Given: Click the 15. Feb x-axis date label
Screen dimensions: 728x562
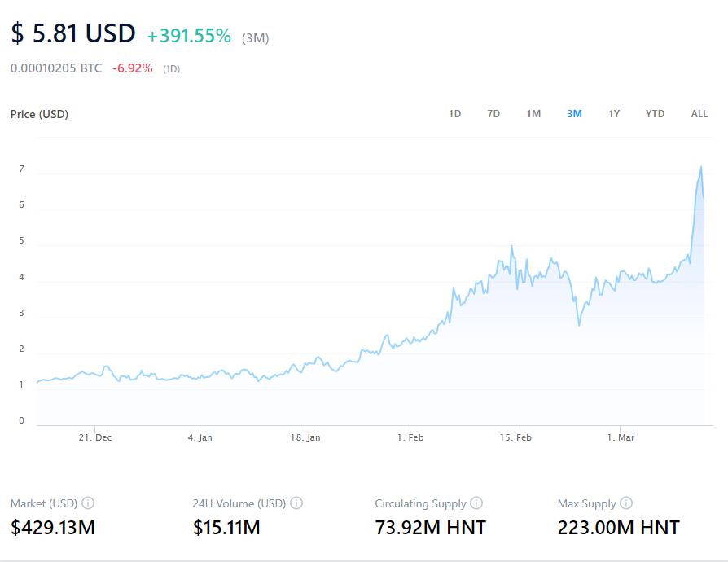Looking at the screenshot, I should pyautogui.click(x=515, y=437).
